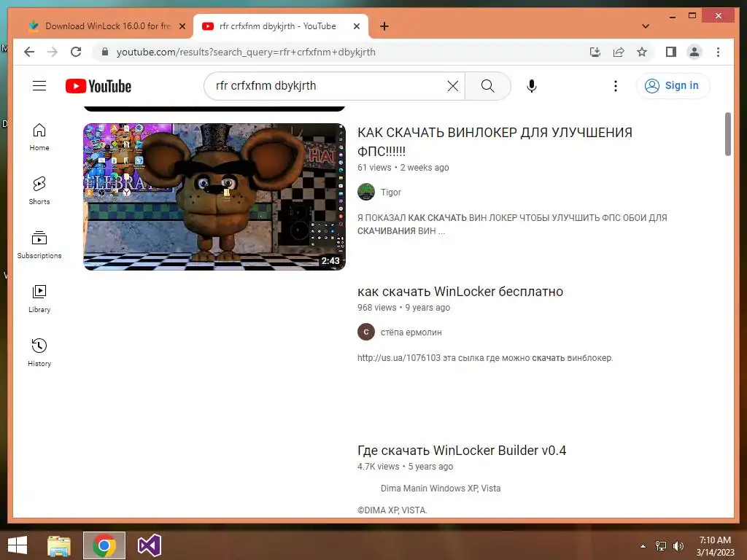
Task: Go to Home in sidebar
Action: pyautogui.click(x=39, y=137)
